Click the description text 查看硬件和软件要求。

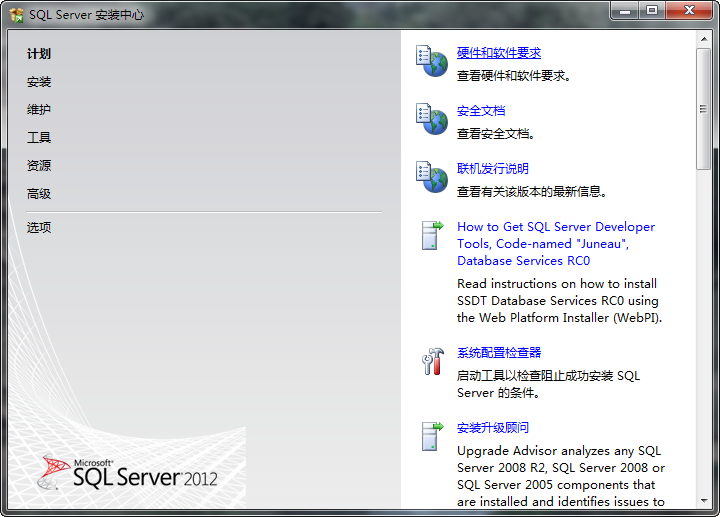point(513,76)
